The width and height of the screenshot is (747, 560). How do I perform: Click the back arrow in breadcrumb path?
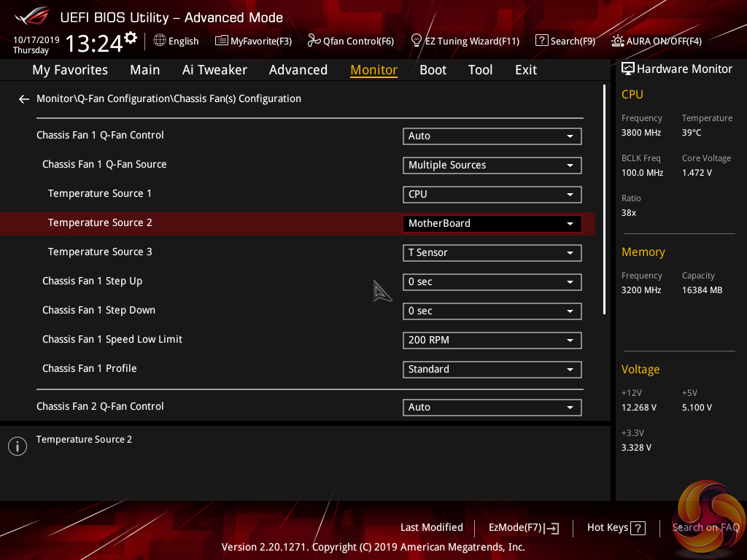click(x=24, y=99)
